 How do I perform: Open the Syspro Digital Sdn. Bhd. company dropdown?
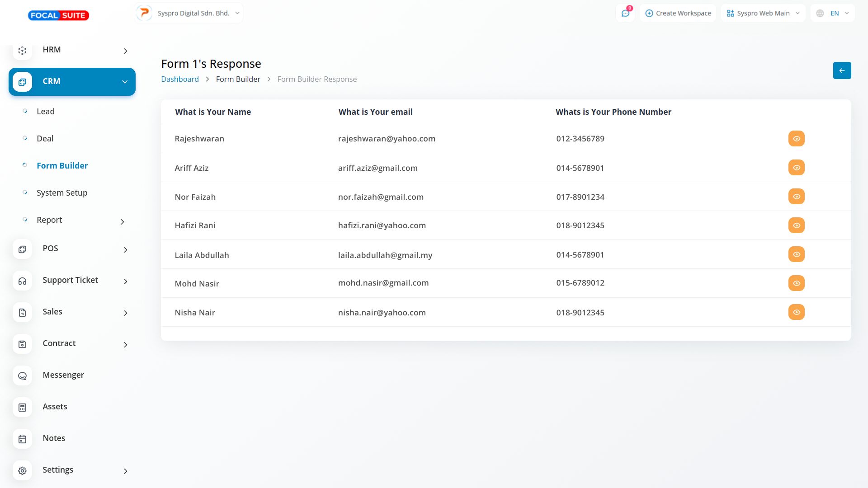pos(189,13)
